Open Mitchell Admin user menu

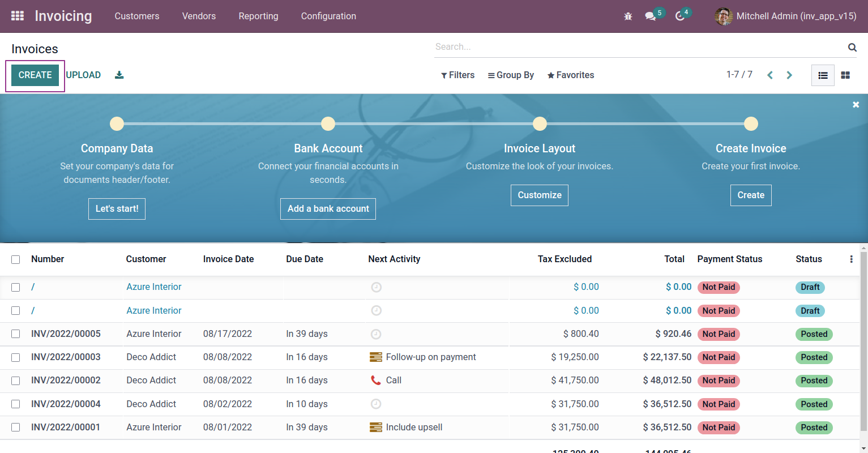point(786,16)
